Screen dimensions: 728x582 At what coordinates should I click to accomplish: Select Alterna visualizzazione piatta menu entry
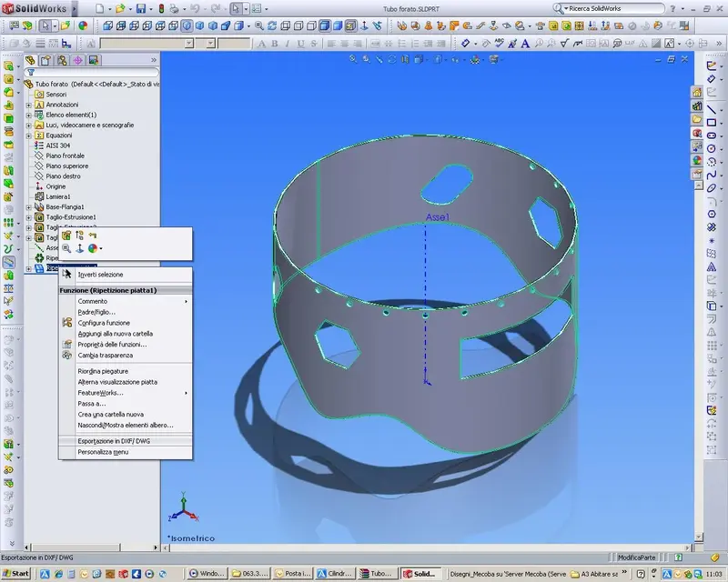click(117, 382)
